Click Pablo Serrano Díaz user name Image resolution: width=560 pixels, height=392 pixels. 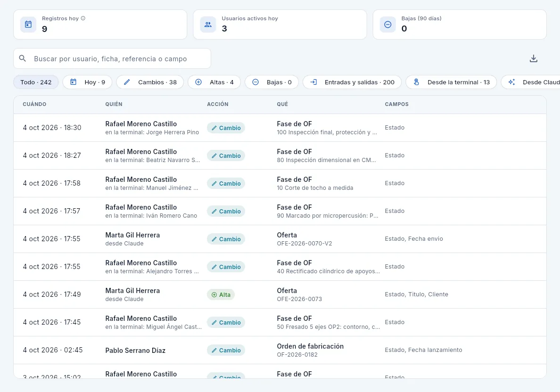pos(135,351)
